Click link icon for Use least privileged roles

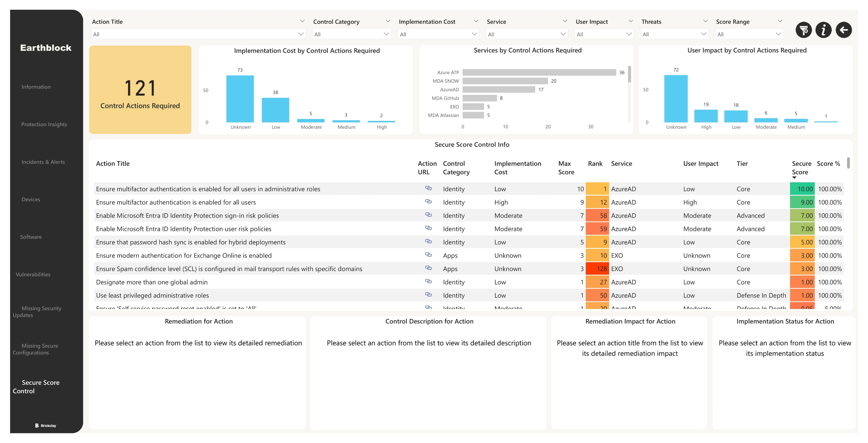[x=428, y=295]
